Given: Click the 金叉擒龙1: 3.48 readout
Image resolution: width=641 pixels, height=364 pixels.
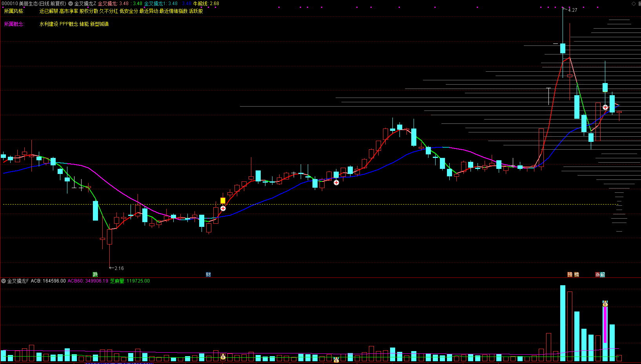Looking at the screenshot, I should (x=161, y=4).
